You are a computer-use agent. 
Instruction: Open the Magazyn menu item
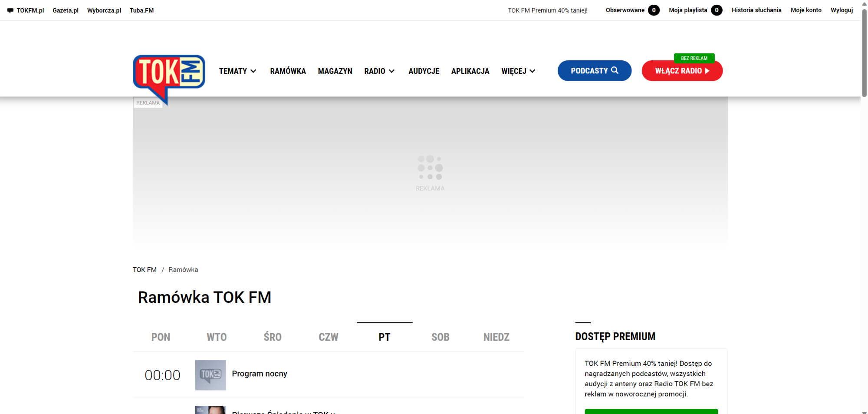(335, 71)
